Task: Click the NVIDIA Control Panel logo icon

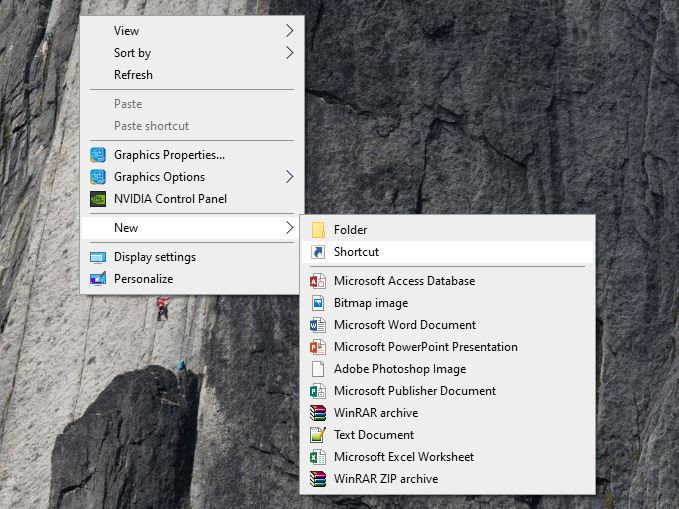Action: click(x=98, y=199)
